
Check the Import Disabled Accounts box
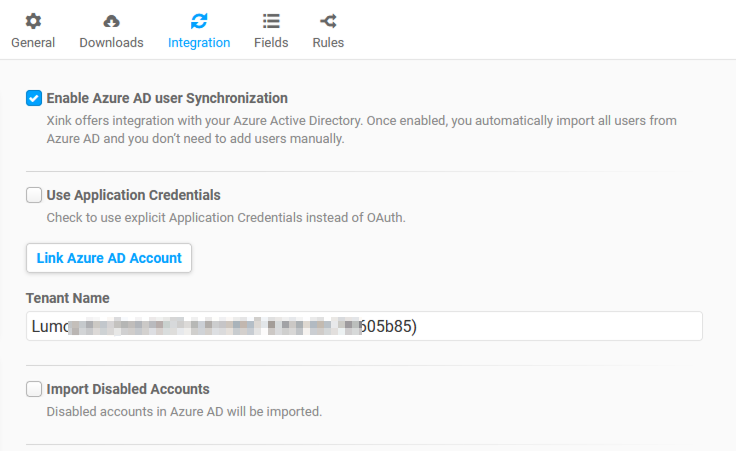coord(34,389)
